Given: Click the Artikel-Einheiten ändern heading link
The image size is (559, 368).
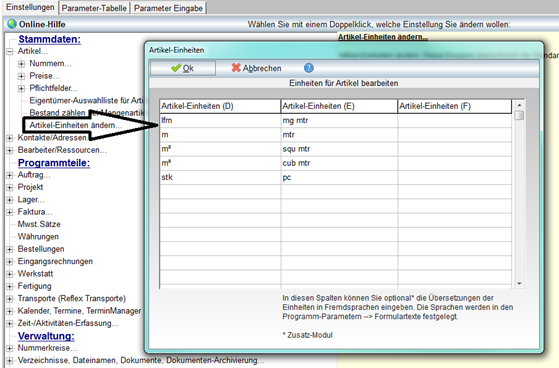Looking at the screenshot, I should point(383,37).
